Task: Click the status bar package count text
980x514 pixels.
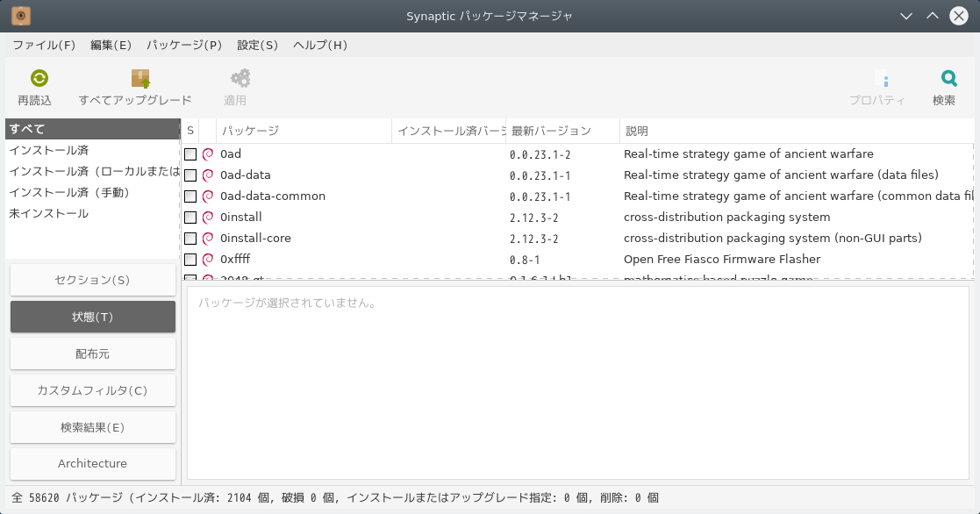Action: (335, 497)
